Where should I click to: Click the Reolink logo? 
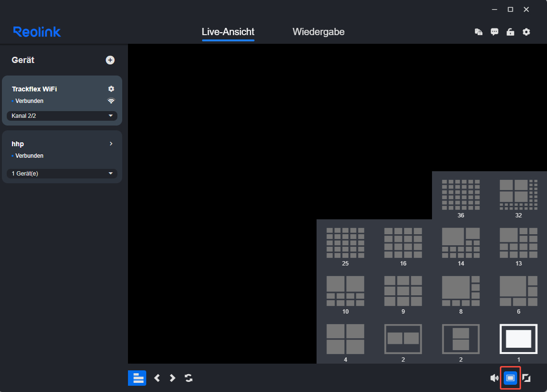[37, 32]
